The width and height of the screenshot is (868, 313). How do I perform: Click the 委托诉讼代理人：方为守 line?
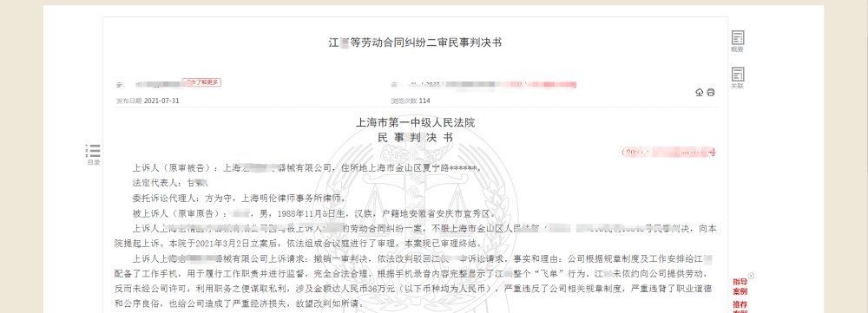[x=240, y=198]
